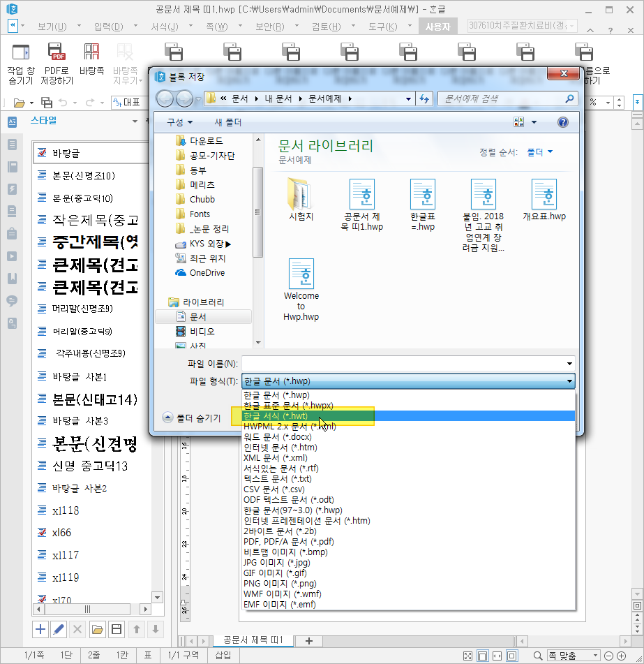644x664 pixels.
Task: Click the redo arrow icon
Action: [90, 103]
